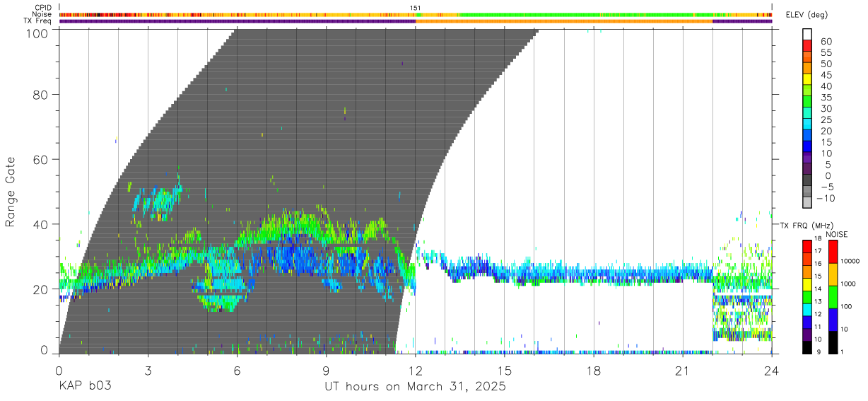Click the Range Gate tick label 60
Image resolution: width=868 pixels, height=401 pixels.
pos(40,159)
